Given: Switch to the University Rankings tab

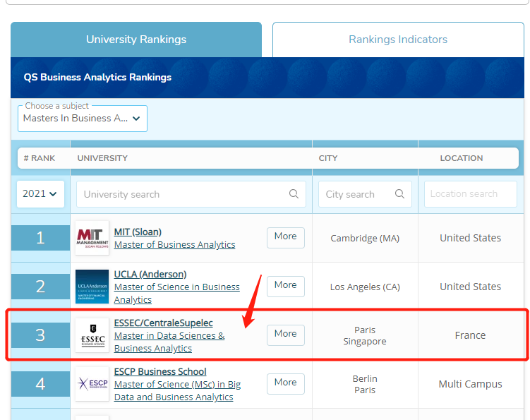Looking at the screenshot, I should pos(136,40).
